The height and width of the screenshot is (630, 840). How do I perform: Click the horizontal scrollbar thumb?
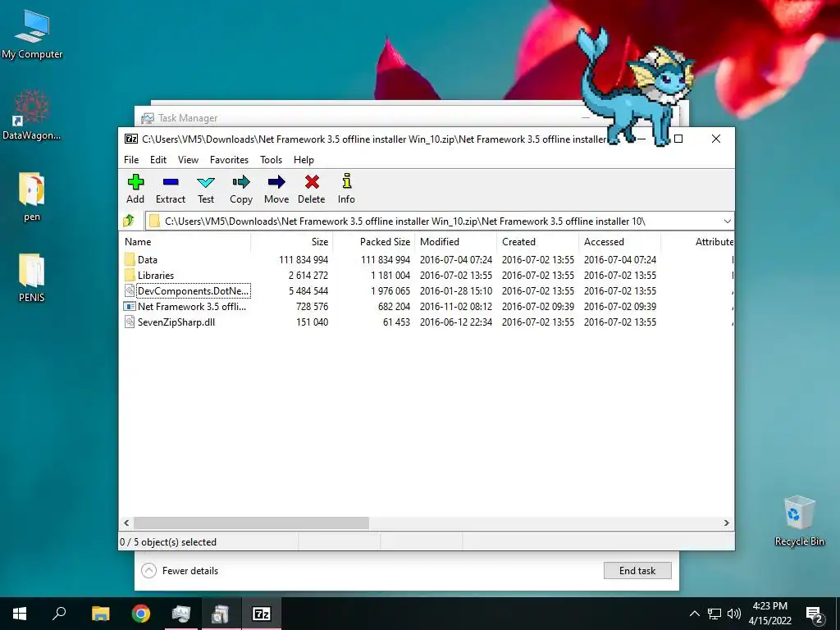pyautogui.click(x=251, y=523)
